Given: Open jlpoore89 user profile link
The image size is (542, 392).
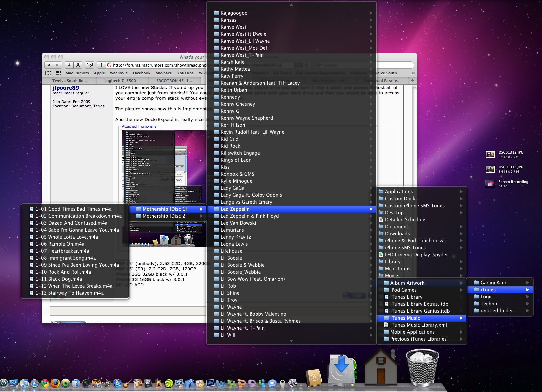Looking at the screenshot, I should (x=66, y=88).
